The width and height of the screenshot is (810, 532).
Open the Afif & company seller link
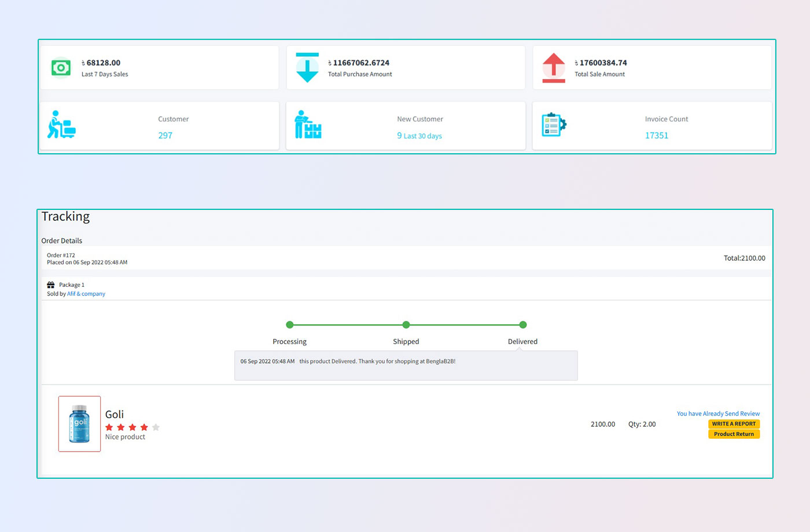86,294
